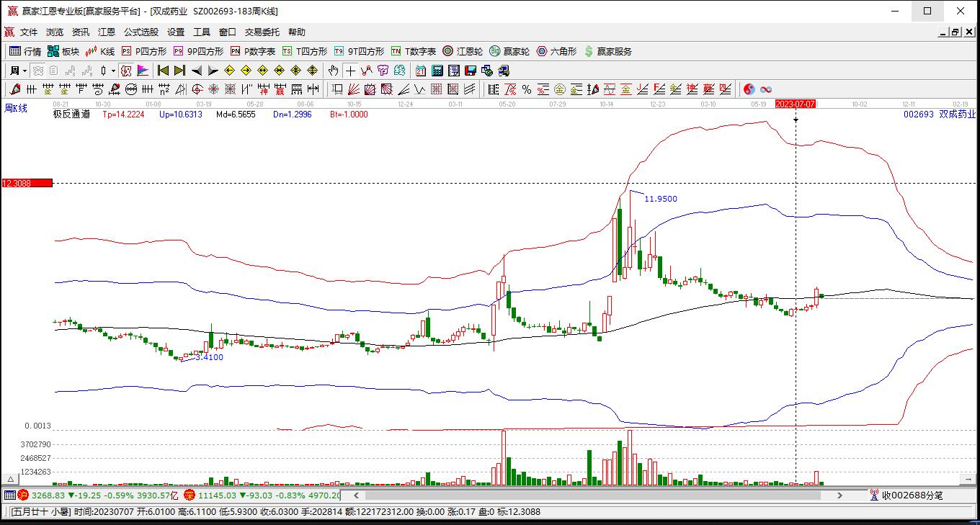Select the red grid square tool
The image size is (980, 525).
coord(435,89)
